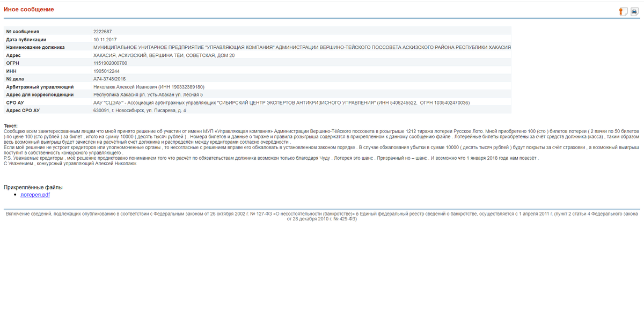The width and height of the screenshot is (644, 317).
Task: Select publication date 10.11.2017
Action: (x=105, y=40)
